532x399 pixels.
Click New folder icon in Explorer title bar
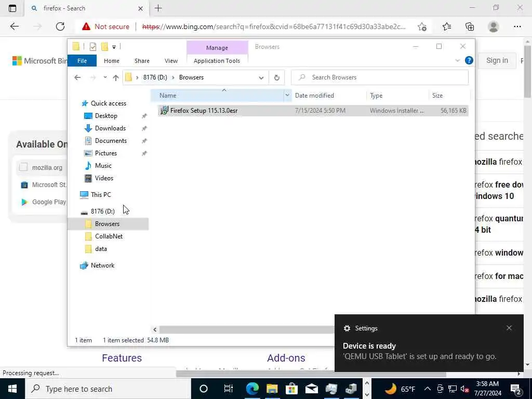click(x=104, y=47)
